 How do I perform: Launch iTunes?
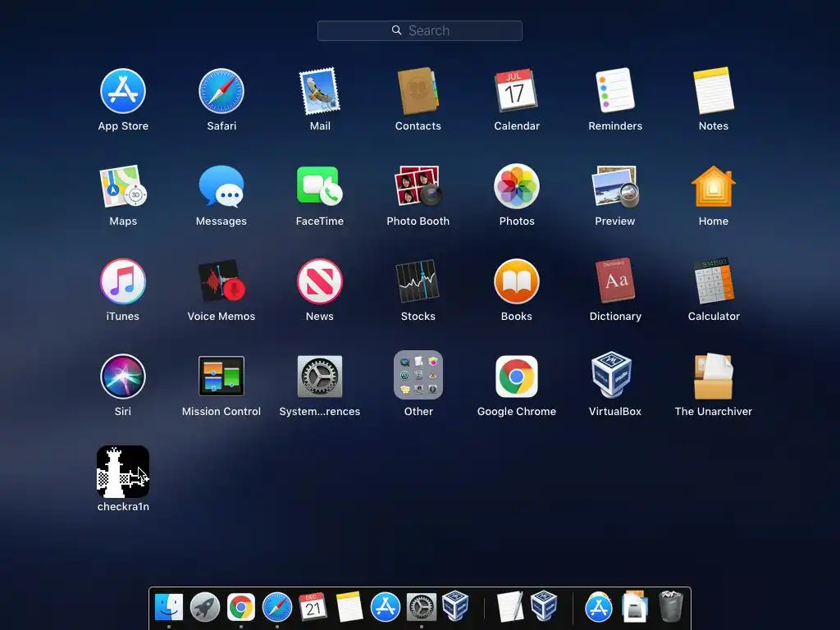123,281
